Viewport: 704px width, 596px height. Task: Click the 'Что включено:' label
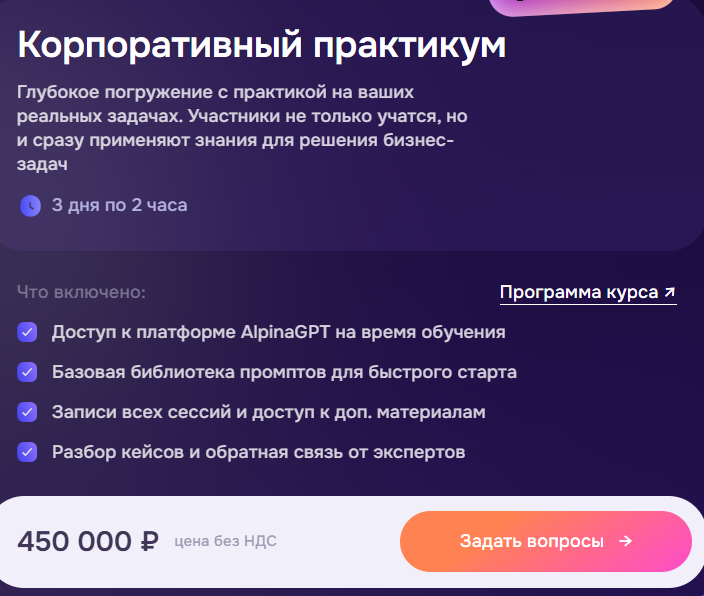tap(81, 293)
